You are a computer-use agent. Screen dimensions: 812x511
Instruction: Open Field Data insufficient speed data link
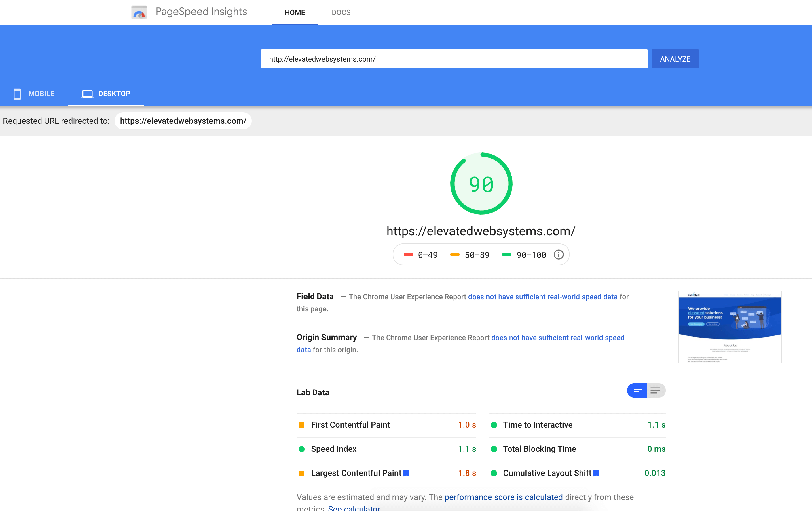click(x=542, y=297)
